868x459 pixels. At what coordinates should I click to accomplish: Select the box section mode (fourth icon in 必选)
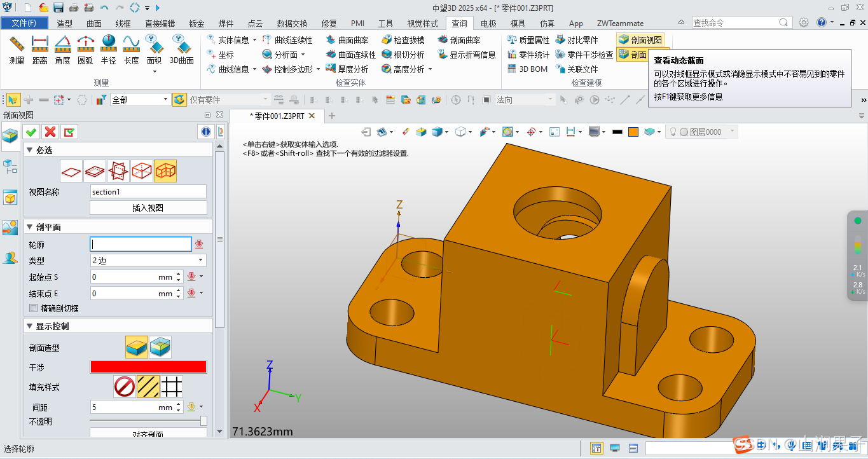[x=141, y=171]
